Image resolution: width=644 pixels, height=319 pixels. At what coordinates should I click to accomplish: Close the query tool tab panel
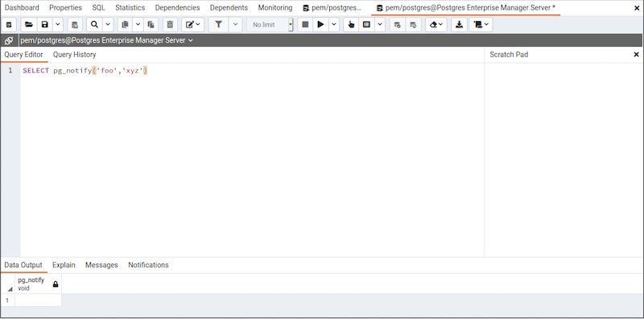pyautogui.click(x=637, y=8)
